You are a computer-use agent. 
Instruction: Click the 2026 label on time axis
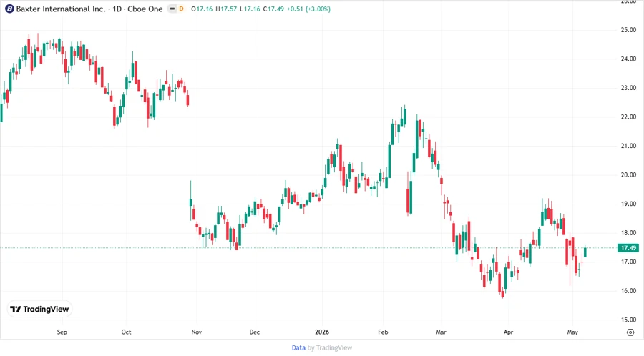coord(322,332)
